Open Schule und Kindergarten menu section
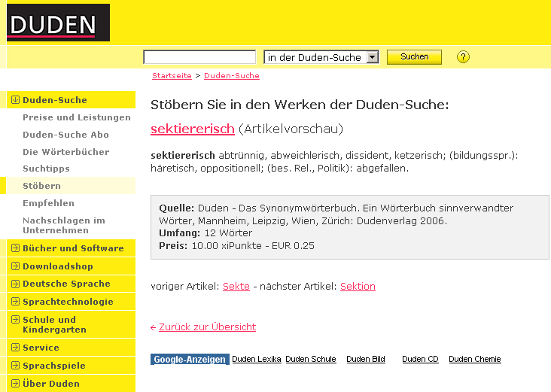Image resolution: width=551 pixels, height=392 pixels. 71,324
